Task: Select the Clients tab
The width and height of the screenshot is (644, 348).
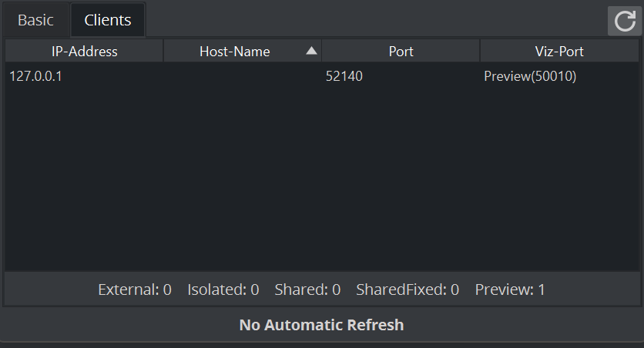Action: 108,21
